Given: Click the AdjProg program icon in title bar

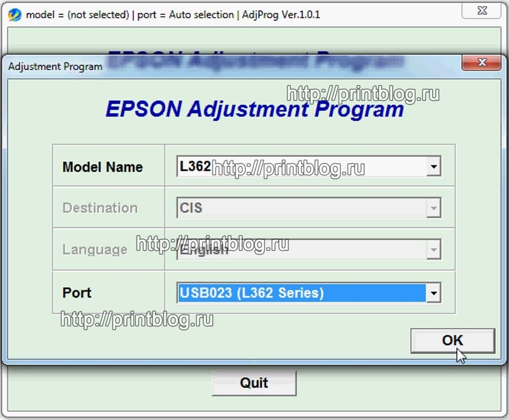Looking at the screenshot, I should click(x=14, y=15).
